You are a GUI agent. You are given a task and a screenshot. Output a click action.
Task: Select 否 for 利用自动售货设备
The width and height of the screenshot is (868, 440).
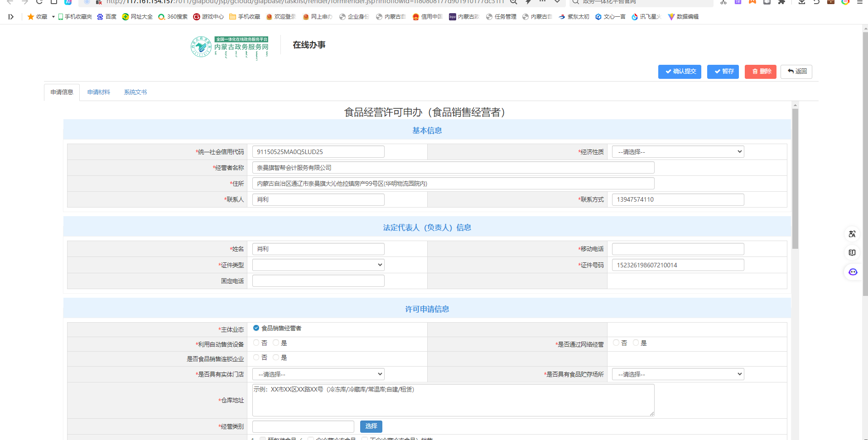tap(256, 343)
